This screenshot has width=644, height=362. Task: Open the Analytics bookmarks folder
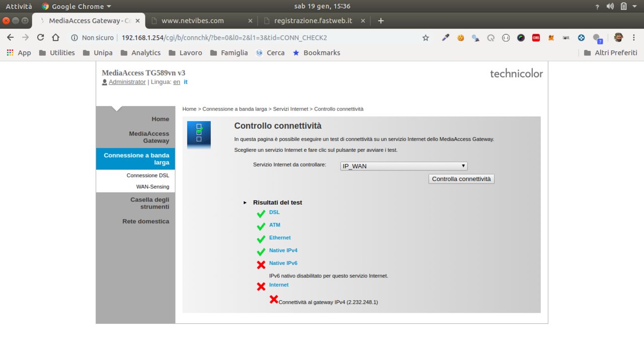[140, 53]
